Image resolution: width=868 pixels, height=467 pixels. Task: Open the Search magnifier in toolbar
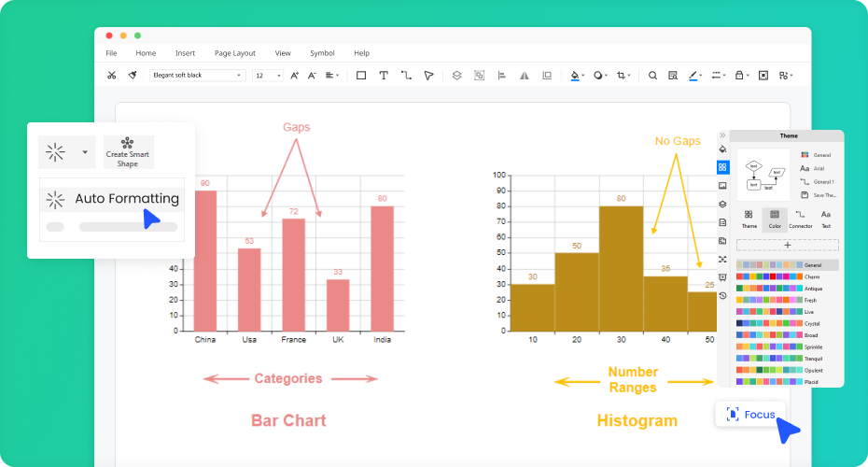pyautogui.click(x=652, y=76)
